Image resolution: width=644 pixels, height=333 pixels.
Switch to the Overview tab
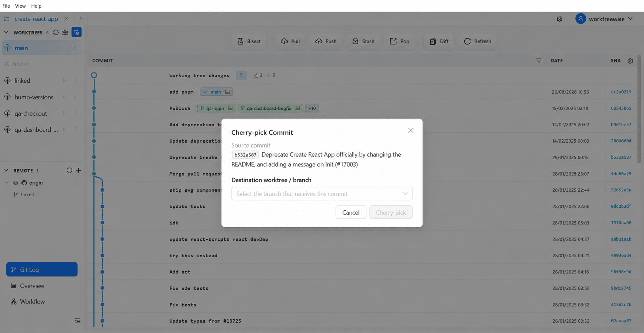[x=42, y=286]
